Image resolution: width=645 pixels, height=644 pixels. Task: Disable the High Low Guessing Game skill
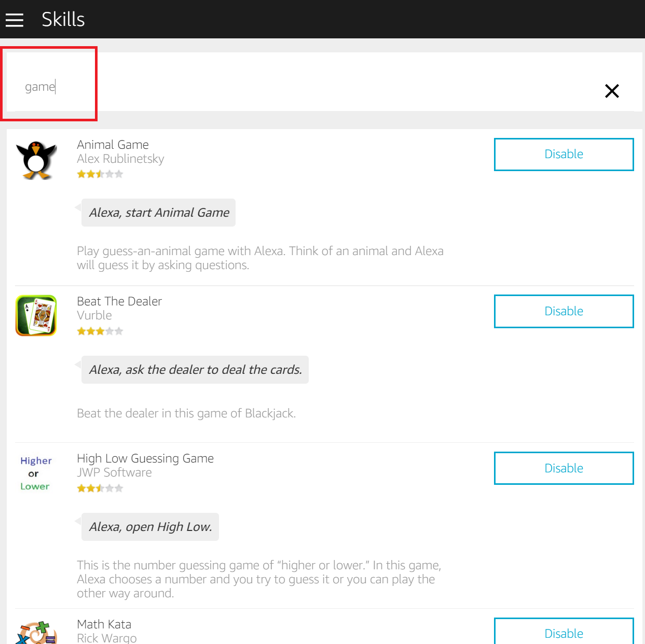click(564, 468)
